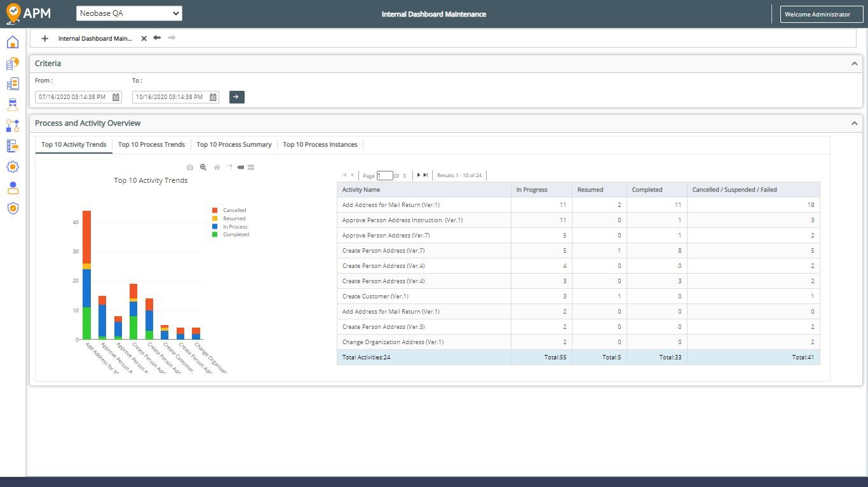Open calendar picker for From date
The image size is (868, 487).
pyautogui.click(x=116, y=97)
